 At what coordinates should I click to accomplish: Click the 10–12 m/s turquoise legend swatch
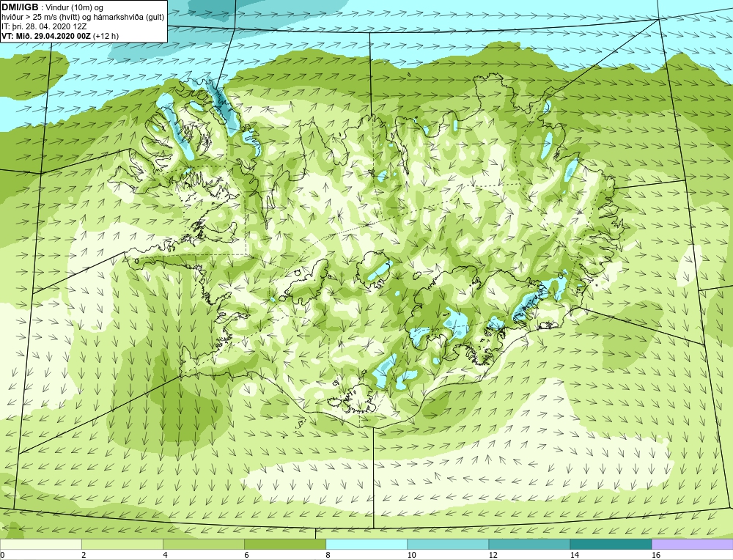click(447, 544)
